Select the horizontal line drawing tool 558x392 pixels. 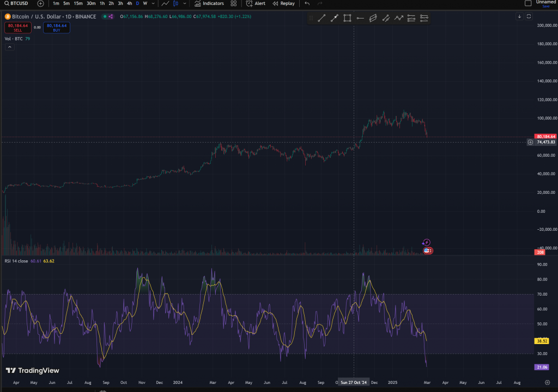pos(360,18)
